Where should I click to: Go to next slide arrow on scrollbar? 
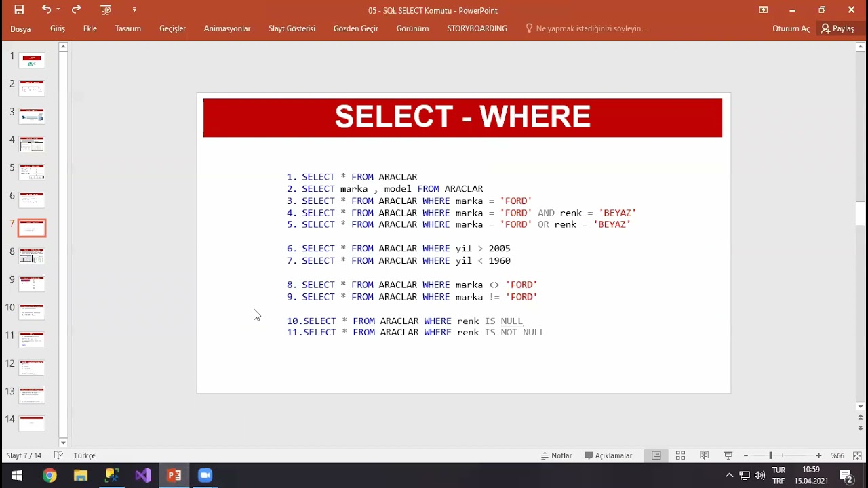[861, 428]
